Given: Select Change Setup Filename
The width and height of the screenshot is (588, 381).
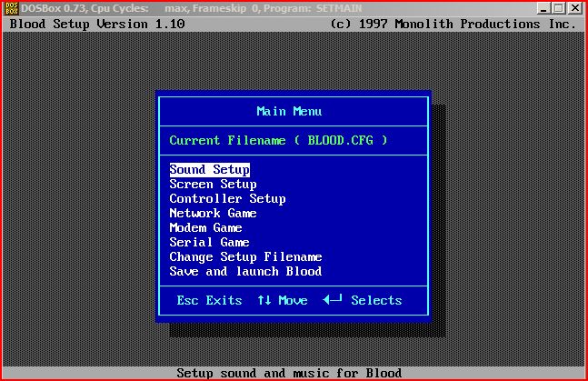Looking at the screenshot, I should click(x=245, y=257).
